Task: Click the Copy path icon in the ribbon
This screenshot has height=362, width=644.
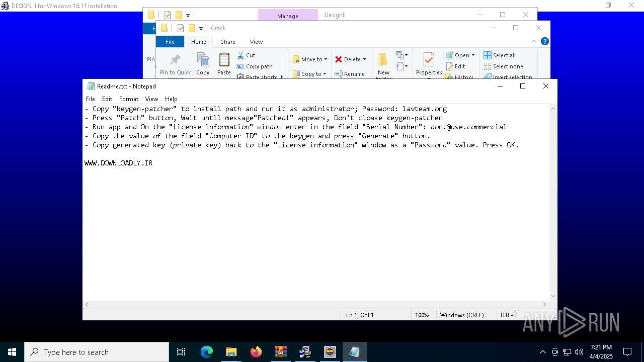Action: coord(240,66)
